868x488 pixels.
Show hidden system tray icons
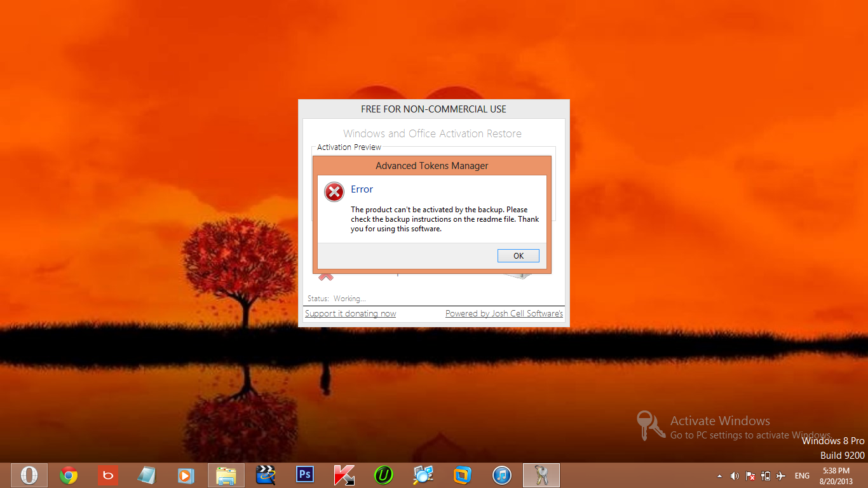(719, 476)
